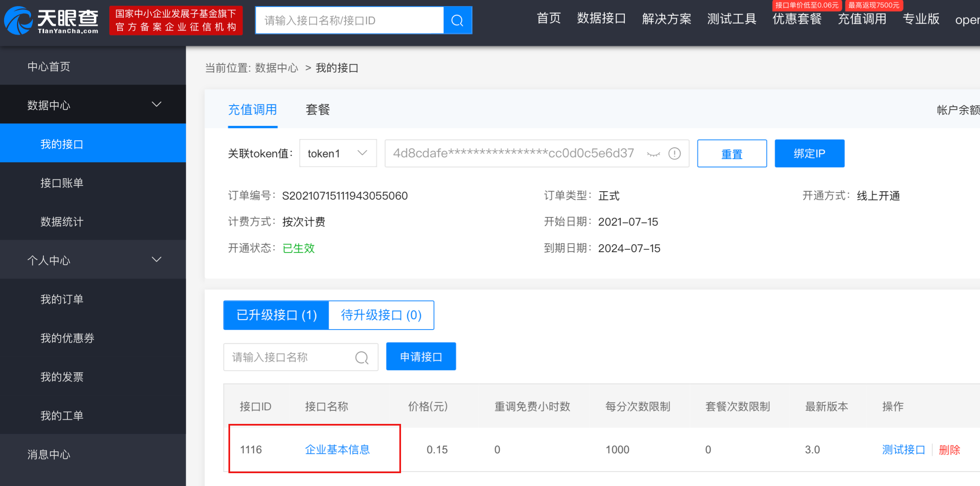Click the 帐户余额 label

click(958, 110)
